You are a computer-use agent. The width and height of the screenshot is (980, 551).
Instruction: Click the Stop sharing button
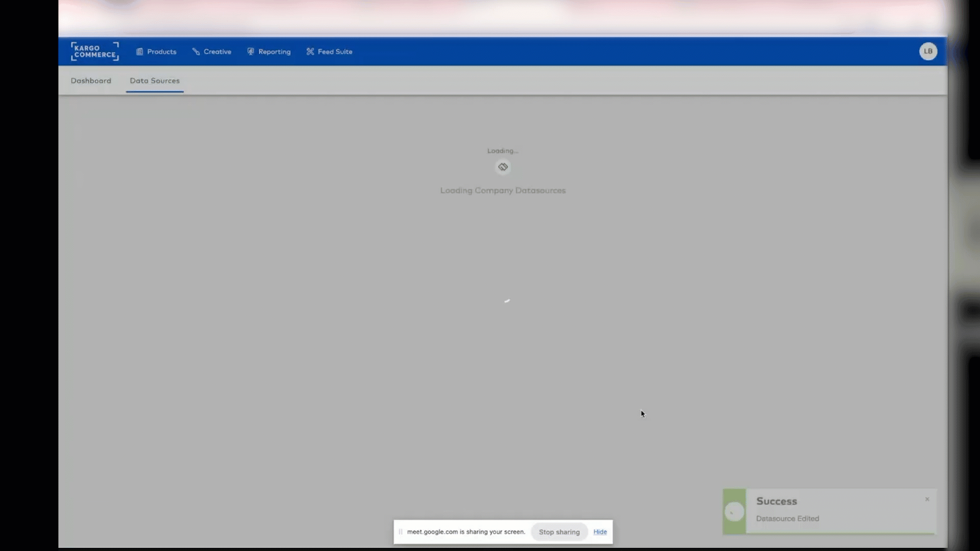[x=559, y=532]
